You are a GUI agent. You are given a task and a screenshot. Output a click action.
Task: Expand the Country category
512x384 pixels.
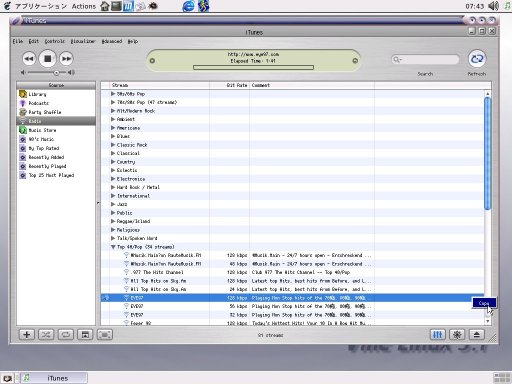(113, 162)
